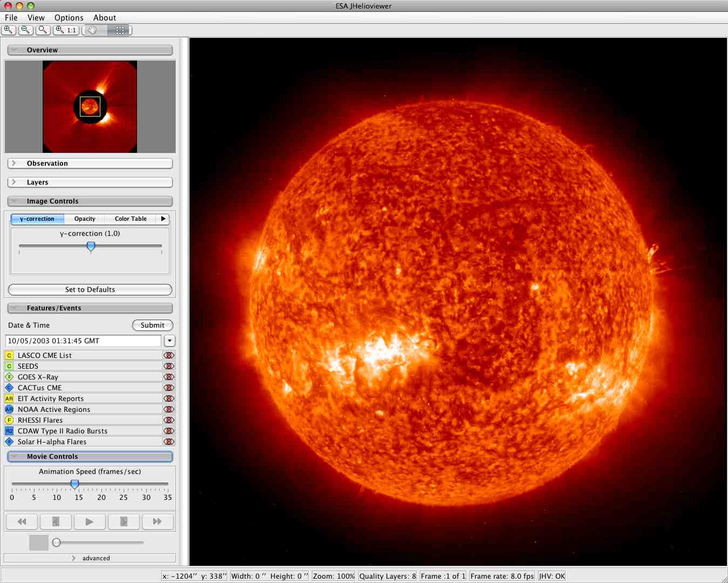728x583 pixels.
Task: Click the SEEDS green C icon
Action: (x=9, y=366)
